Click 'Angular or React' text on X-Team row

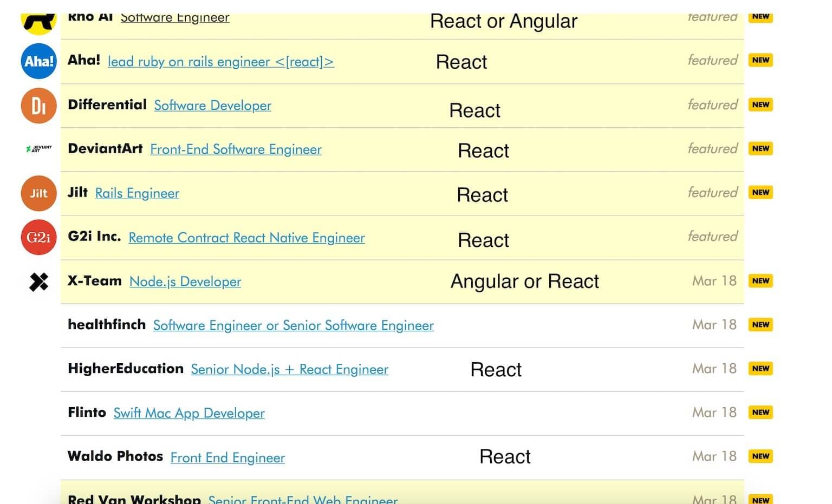pos(525,282)
